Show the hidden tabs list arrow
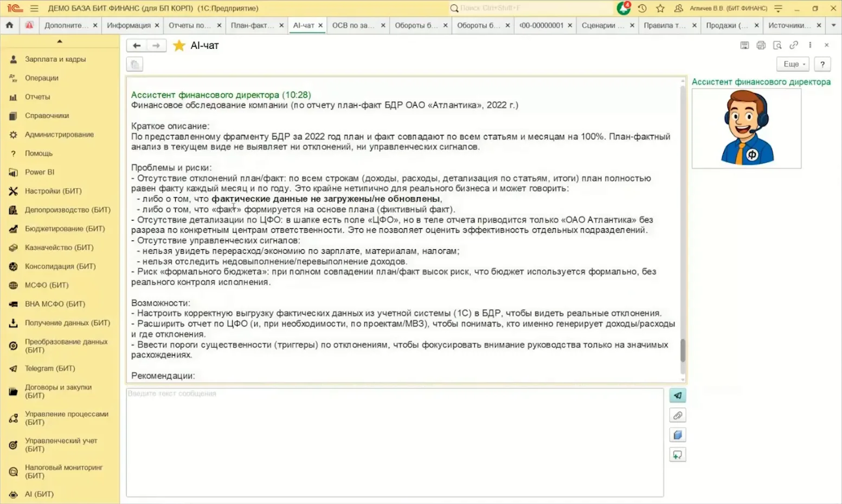This screenshot has height=504, width=842. [x=834, y=25]
